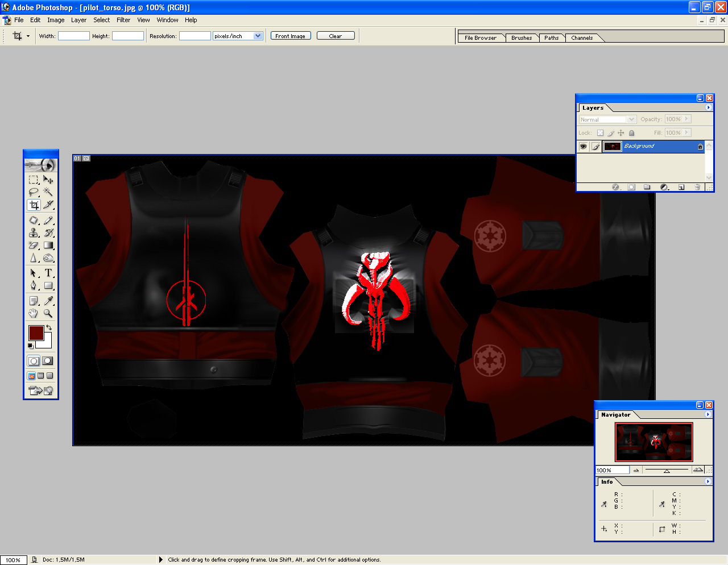This screenshot has height=565, width=728.
Task: Open the layer Fill slider arrow
Action: click(x=687, y=133)
